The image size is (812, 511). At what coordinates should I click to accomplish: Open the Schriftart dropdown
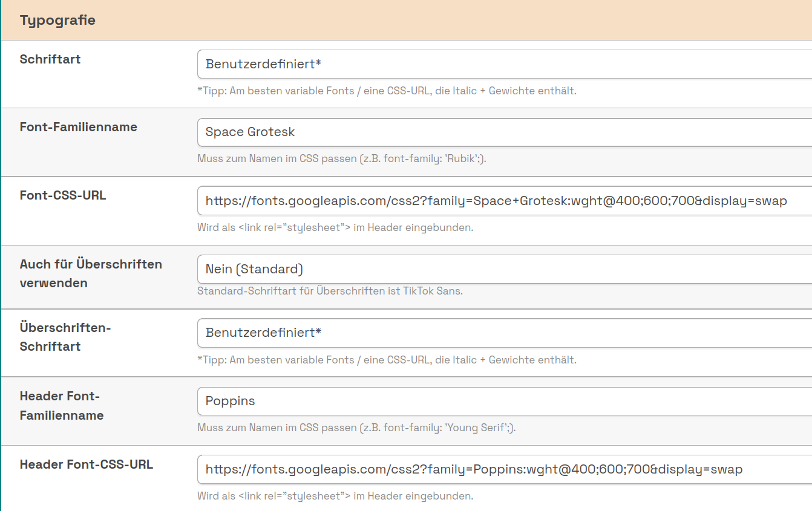[503, 64]
